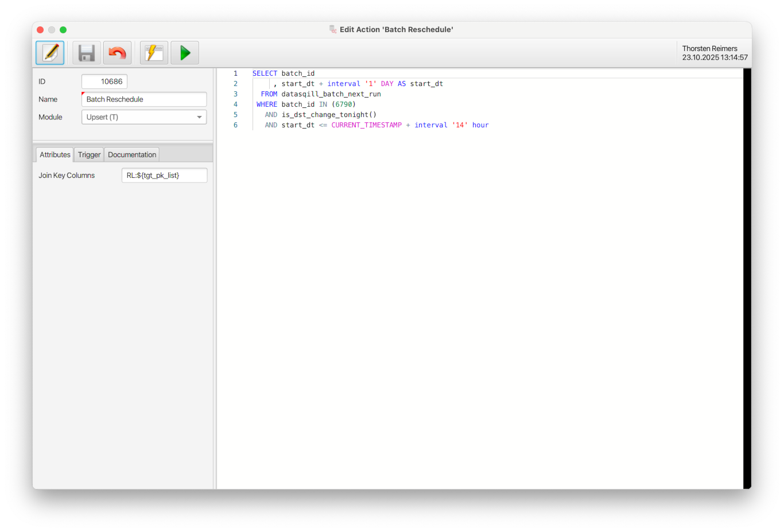Viewport: 784px width, 532px height.
Task: Click the small icon beside the window title
Action: pyautogui.click(x=333, y=29)
